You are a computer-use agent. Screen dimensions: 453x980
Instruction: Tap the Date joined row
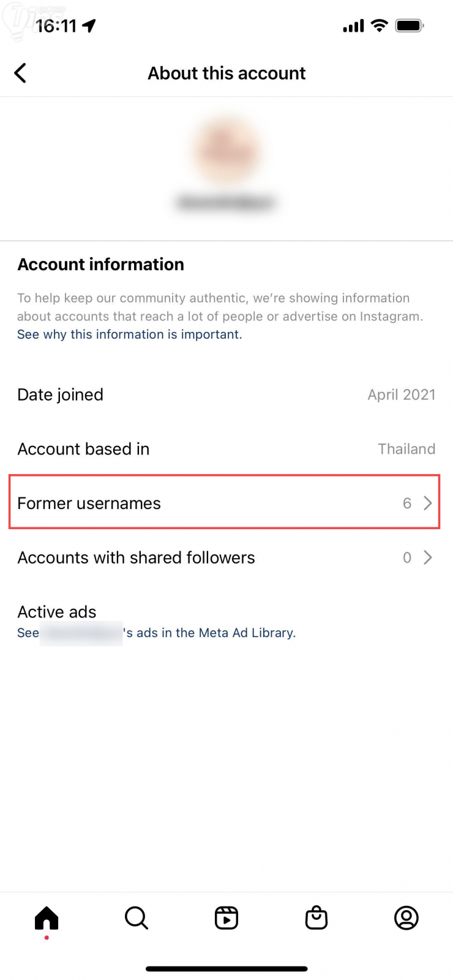[226, 394]
